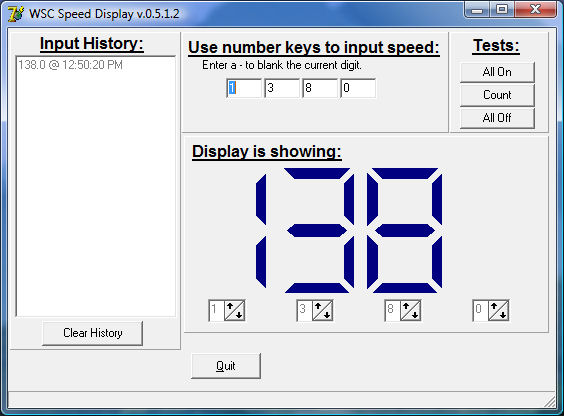This screenshot has width=564, height=416.
Task: Close the WSC Speed Display window
Action: tap(536, 10)
